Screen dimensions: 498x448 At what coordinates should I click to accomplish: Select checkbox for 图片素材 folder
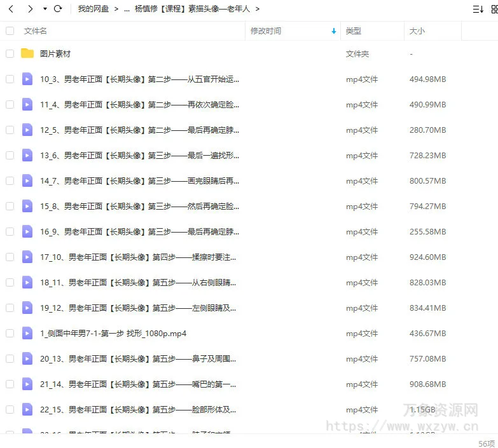[10, 53]
